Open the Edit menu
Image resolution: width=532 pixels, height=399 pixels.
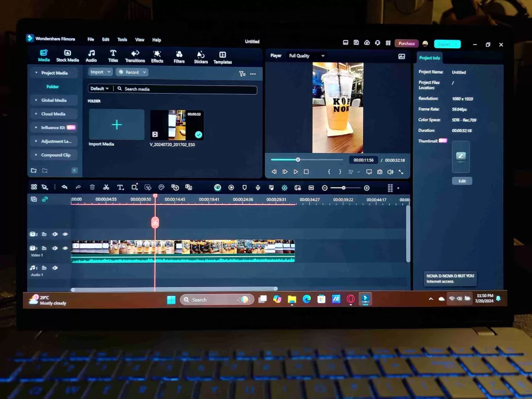click(106, 39)
